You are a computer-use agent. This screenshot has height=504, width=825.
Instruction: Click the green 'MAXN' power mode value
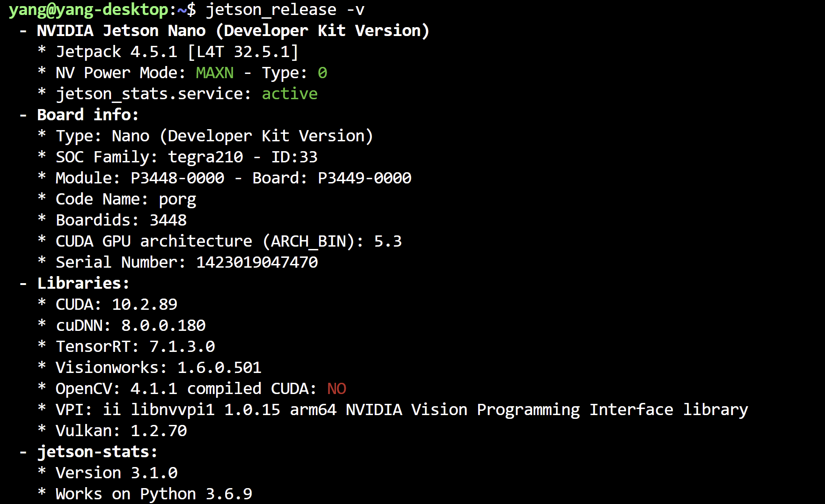tap(215, 73)
